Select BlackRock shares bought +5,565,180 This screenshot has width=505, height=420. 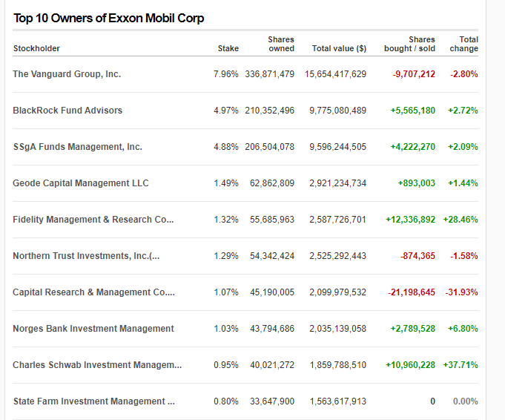point(413,111)
